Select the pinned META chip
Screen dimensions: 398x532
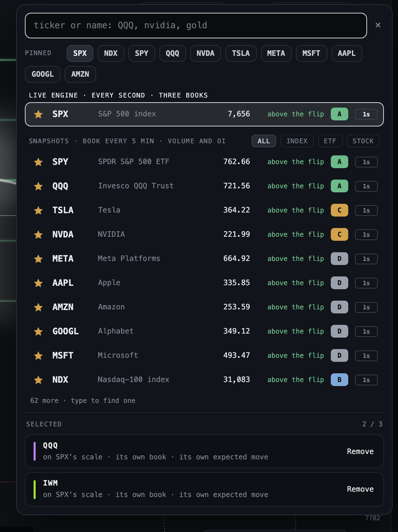[x=276, y=53]
